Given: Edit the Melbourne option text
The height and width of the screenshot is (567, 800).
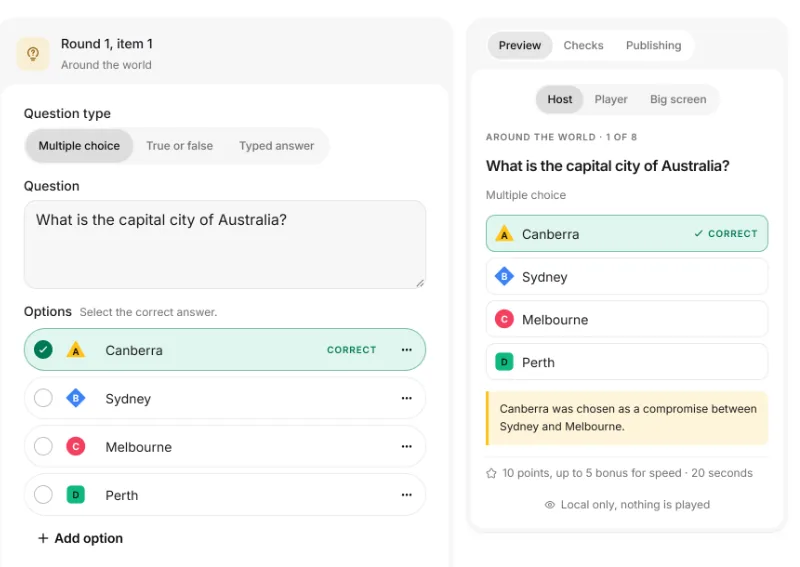Looking at the screenshot, I should (138, 447).
